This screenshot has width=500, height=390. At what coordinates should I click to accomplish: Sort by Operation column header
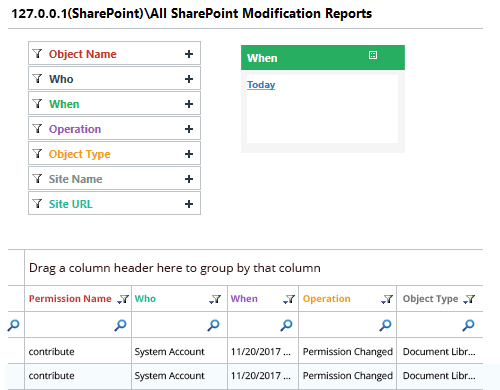(327, 299)
